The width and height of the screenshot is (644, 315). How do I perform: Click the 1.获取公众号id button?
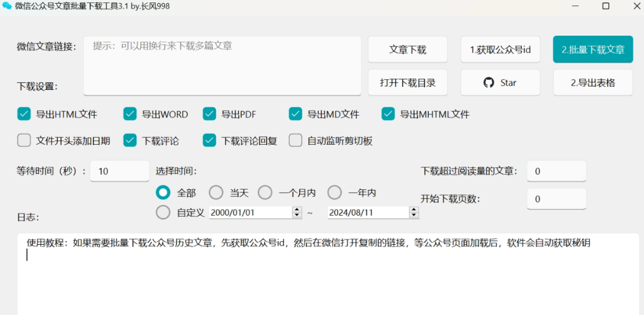(x=500, y=49)
